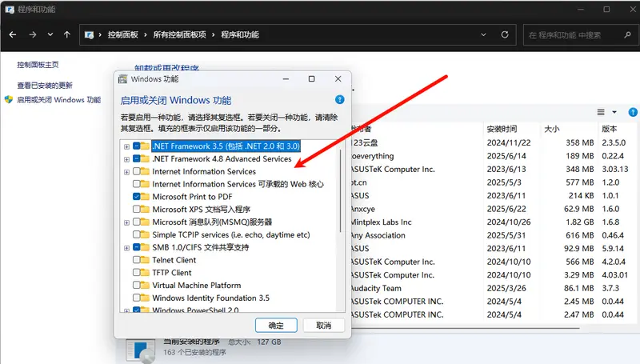Click folder icon next to Microsoft Print to PDF
The width and height of the screenshot is (640, 364).
(145, 196)
